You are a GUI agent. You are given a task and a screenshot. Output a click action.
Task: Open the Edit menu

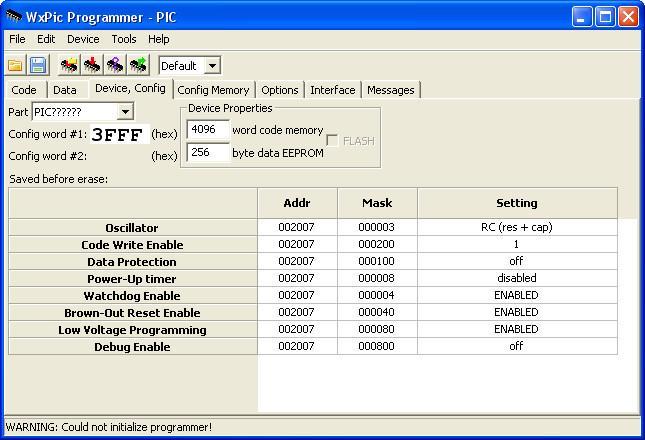[46, 39]
